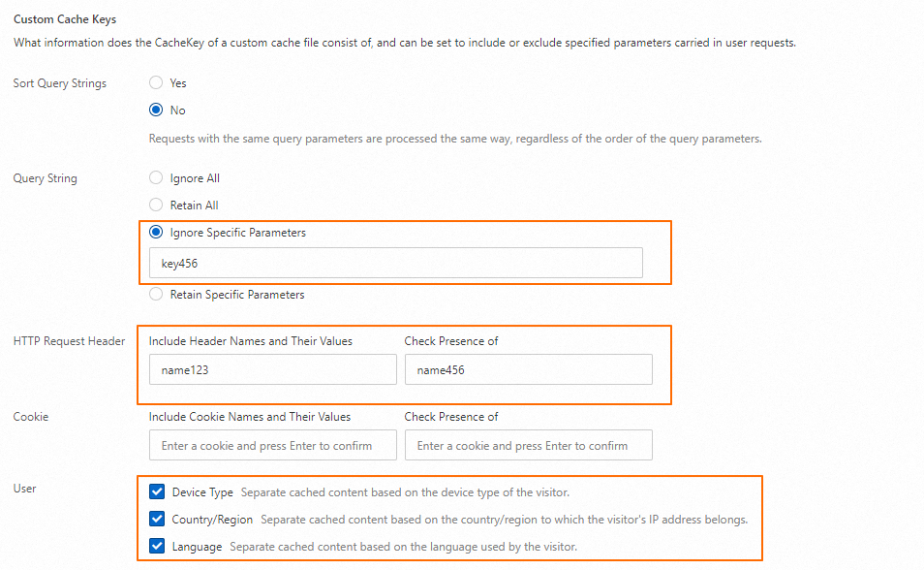Disable the Language checkbox
This screenshot has height=570, width=924.
(x=157, y=547)
